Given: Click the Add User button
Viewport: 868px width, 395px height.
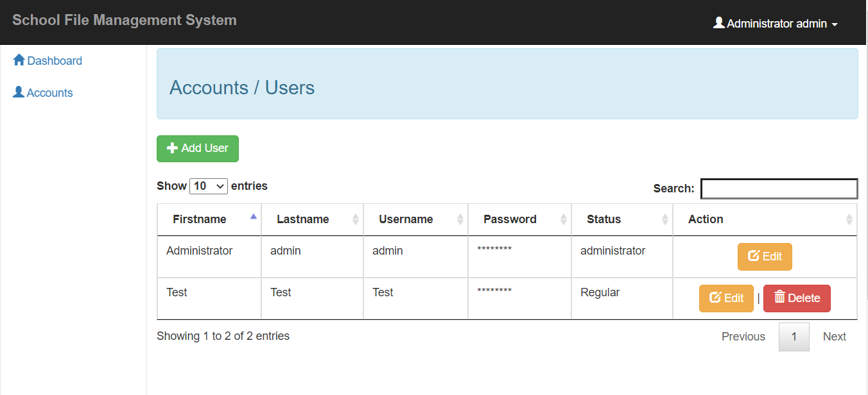Looking at the screenshot, I should coord(197,148).
